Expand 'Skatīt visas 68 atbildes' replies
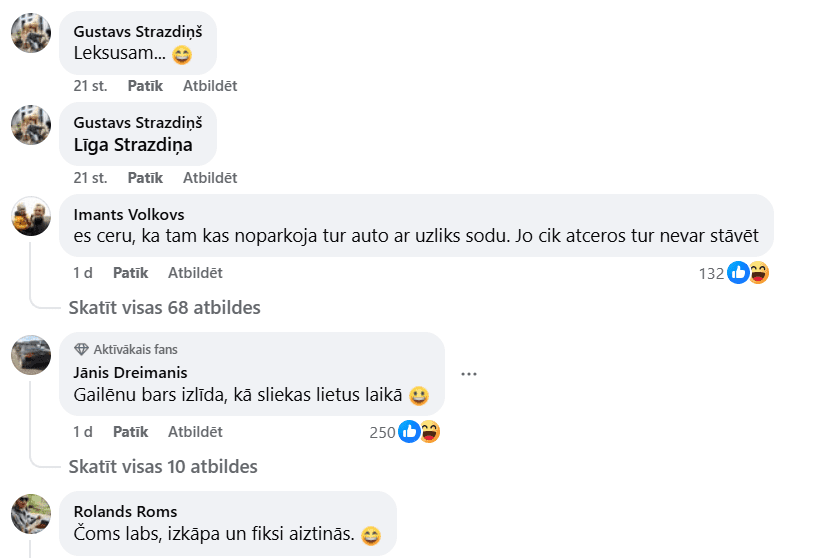827x558 pixels. pyautogui.click(x=164, y=307)
